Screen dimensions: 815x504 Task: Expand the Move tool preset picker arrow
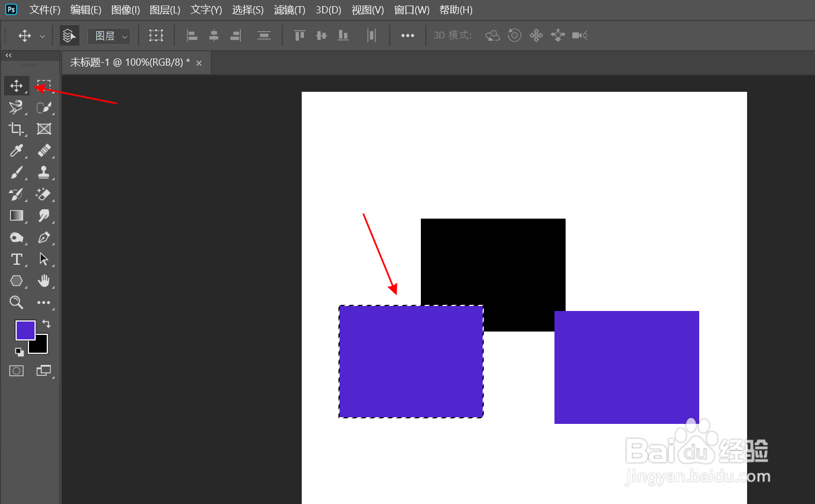42,36
